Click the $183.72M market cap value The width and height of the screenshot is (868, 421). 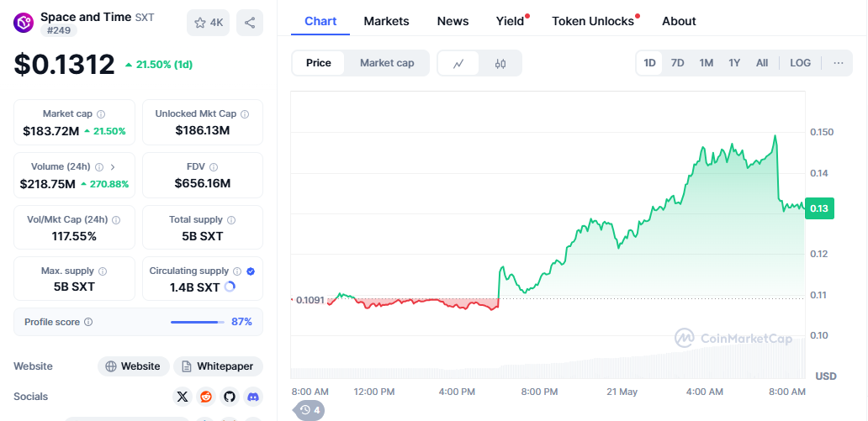pos(51,132)
